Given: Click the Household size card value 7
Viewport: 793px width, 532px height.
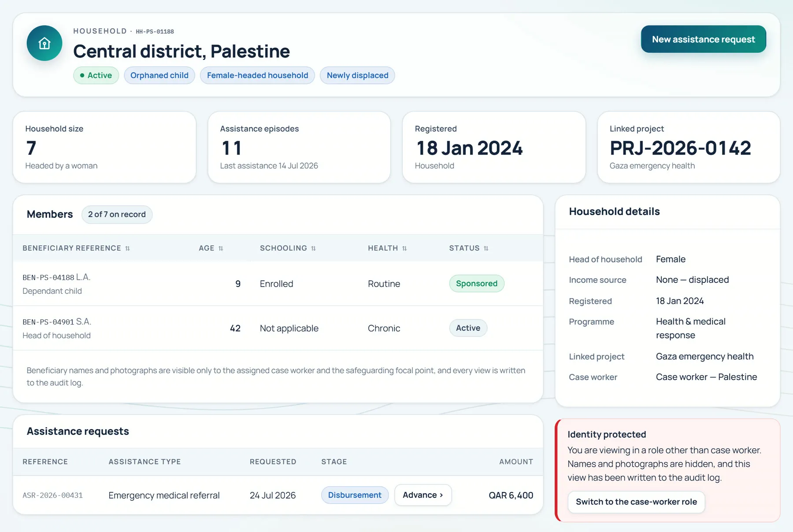Looking at the screenshot, I should coord(31,148).
